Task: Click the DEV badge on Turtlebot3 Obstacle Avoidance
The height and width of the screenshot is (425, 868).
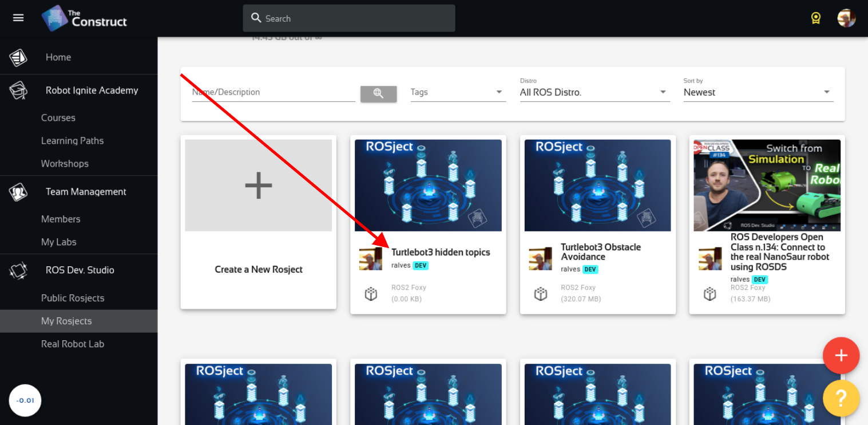Action: coord(590,269)
